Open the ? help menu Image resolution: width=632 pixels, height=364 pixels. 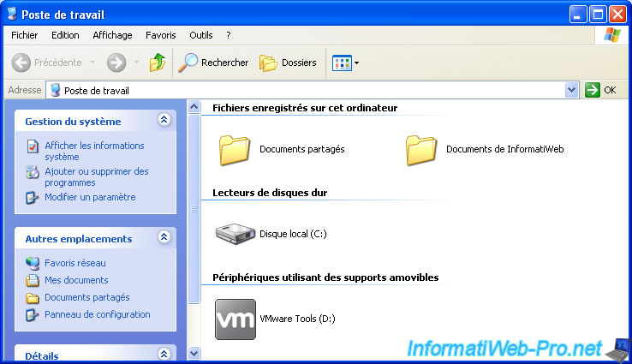point(229,35)
